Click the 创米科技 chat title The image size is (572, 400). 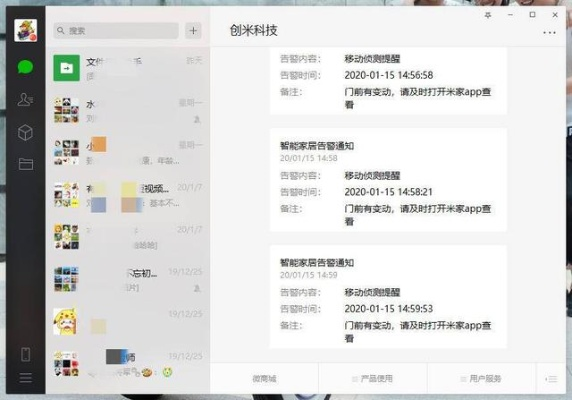[x=254, y=30]
